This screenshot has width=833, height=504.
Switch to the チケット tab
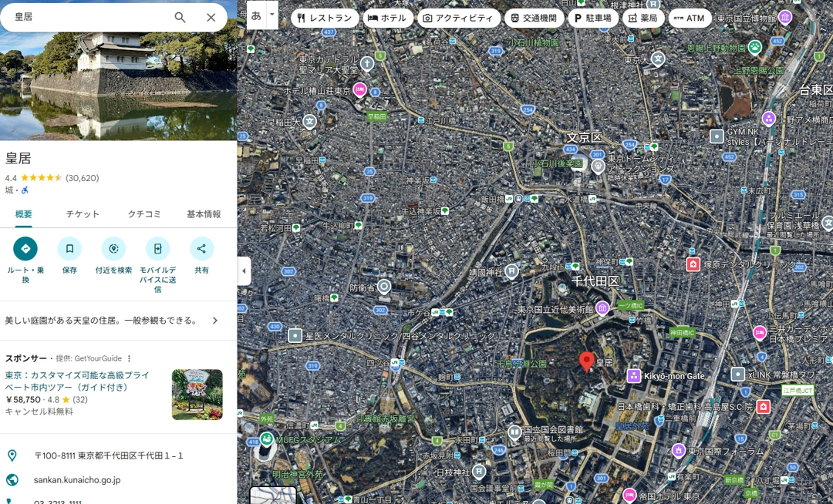[83, 215]
